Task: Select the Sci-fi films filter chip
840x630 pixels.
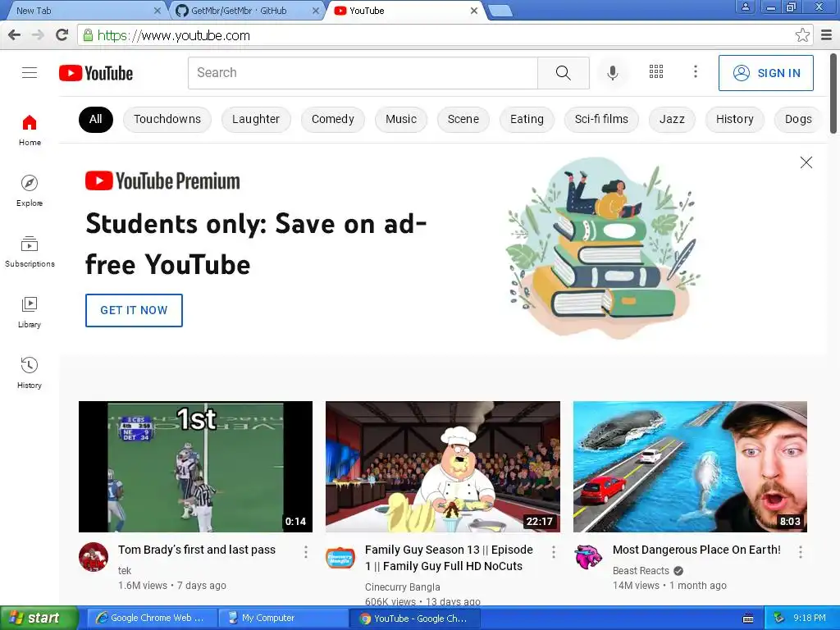Action: (x=601, y=119)
